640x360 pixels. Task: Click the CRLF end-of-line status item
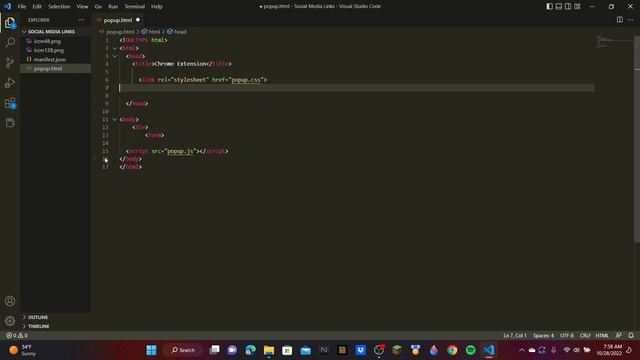coord(585,335)
